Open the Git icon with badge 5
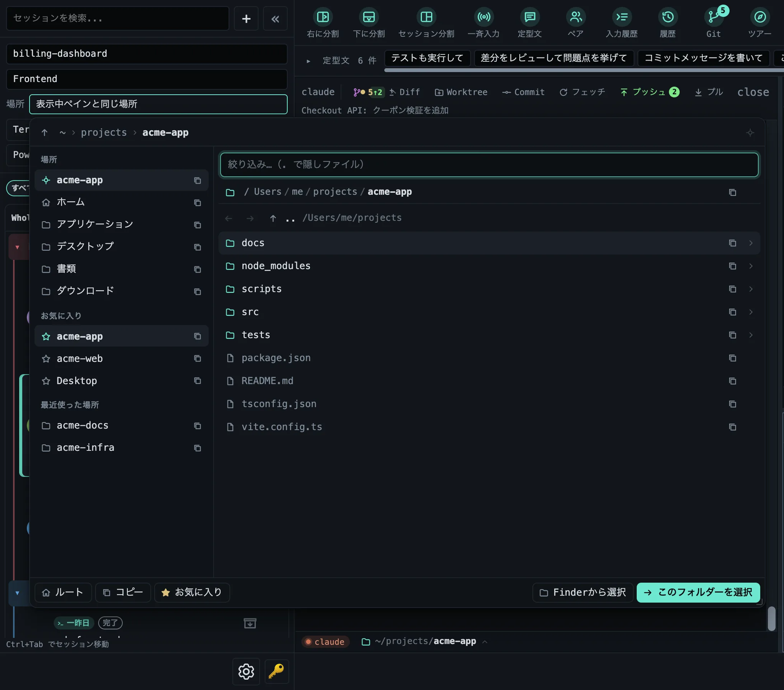The width and height of the screenshot is (784, 690). pyautogui.click(x=714, y=17)
